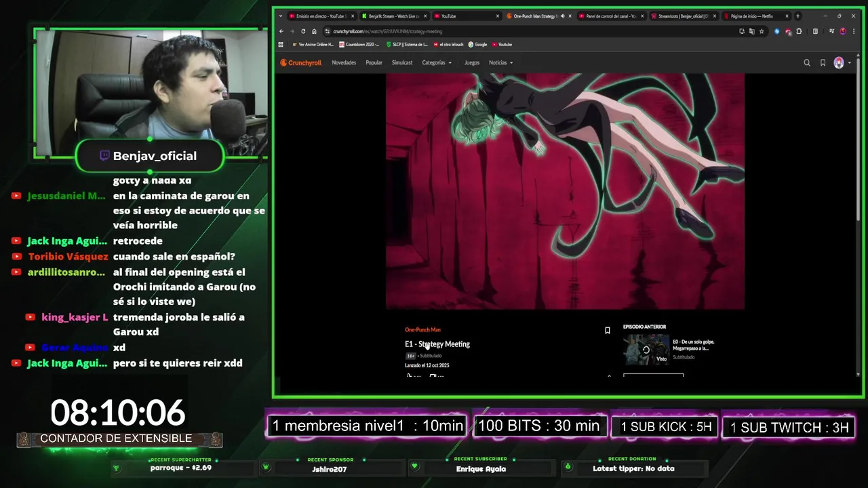868x488 pixels.
Task: Click the One-Punch Man video player
Action: click(x=565, y=191)
